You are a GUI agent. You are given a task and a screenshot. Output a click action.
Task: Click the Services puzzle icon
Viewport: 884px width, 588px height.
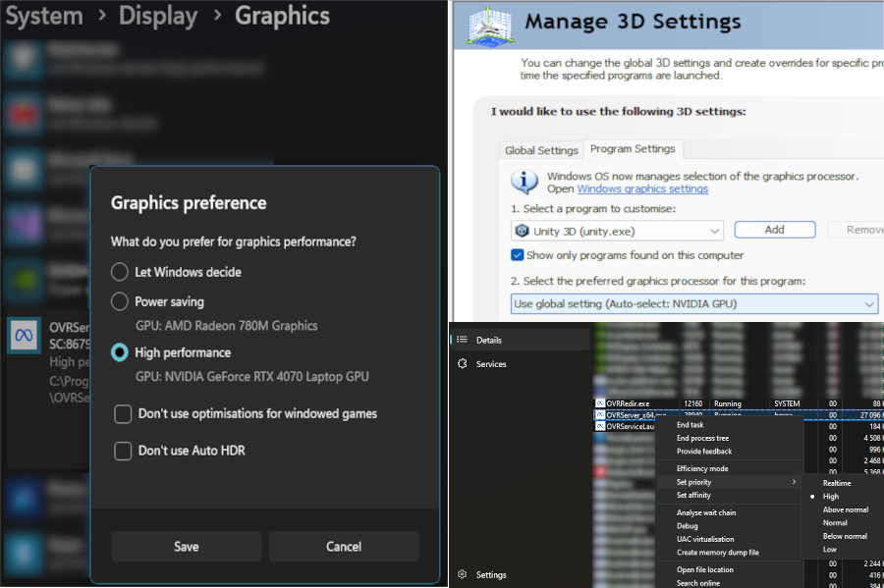point(463,364)
